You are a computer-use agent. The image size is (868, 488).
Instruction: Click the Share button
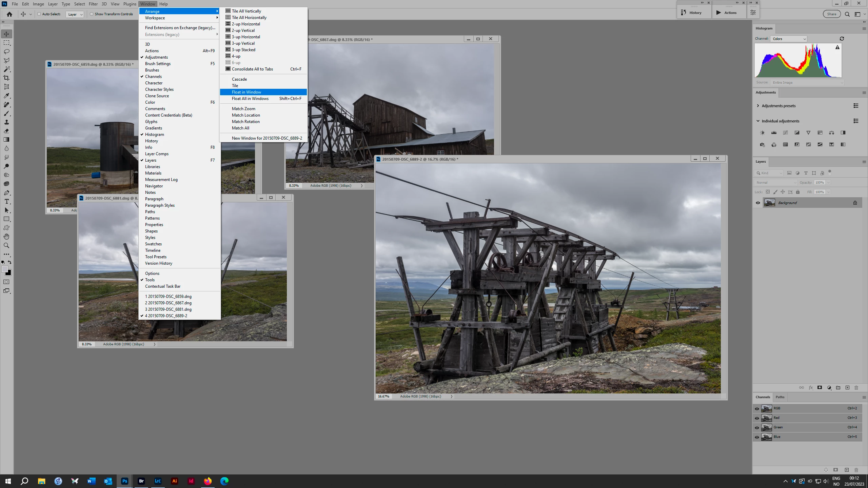[x=831, y=14]
